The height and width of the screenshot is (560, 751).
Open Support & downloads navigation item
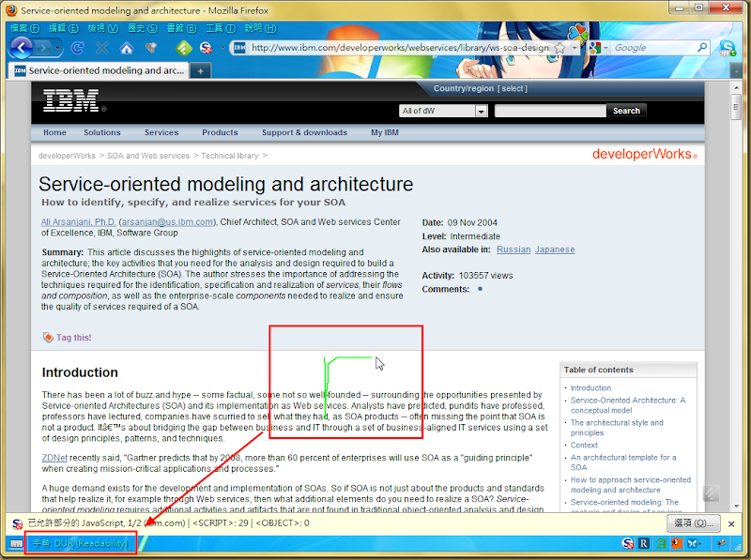point(304,132)
